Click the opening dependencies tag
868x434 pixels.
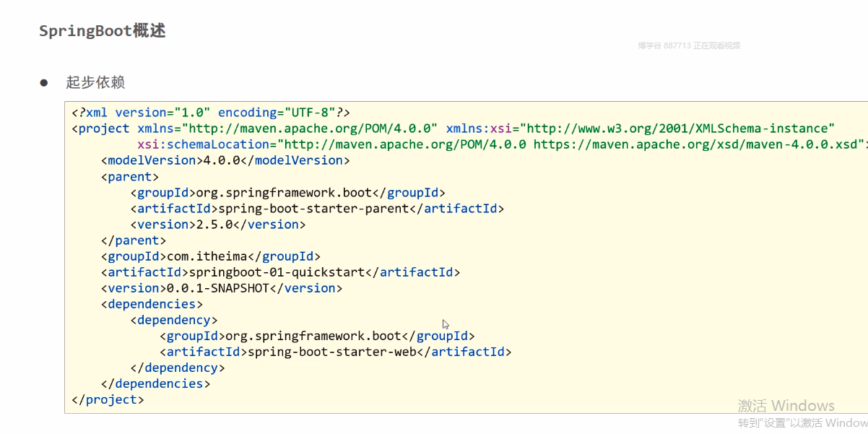click(x=152, y=304)
